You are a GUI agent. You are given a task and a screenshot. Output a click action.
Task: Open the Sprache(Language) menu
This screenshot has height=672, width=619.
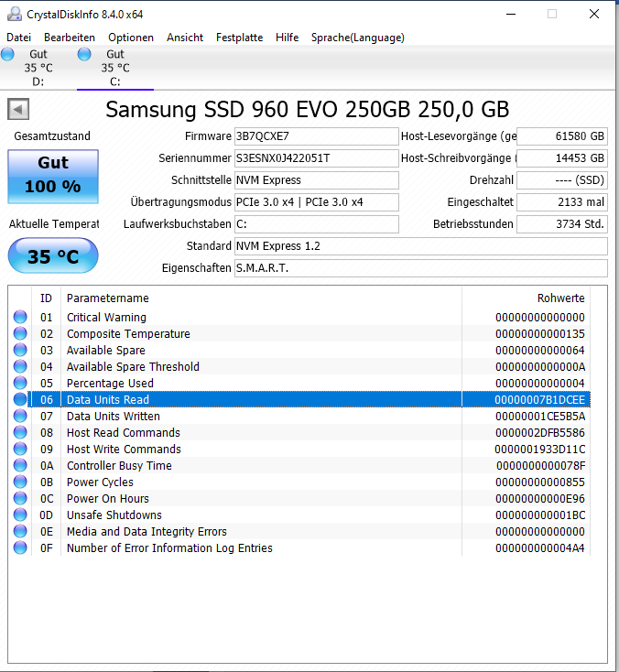[357, 38]
